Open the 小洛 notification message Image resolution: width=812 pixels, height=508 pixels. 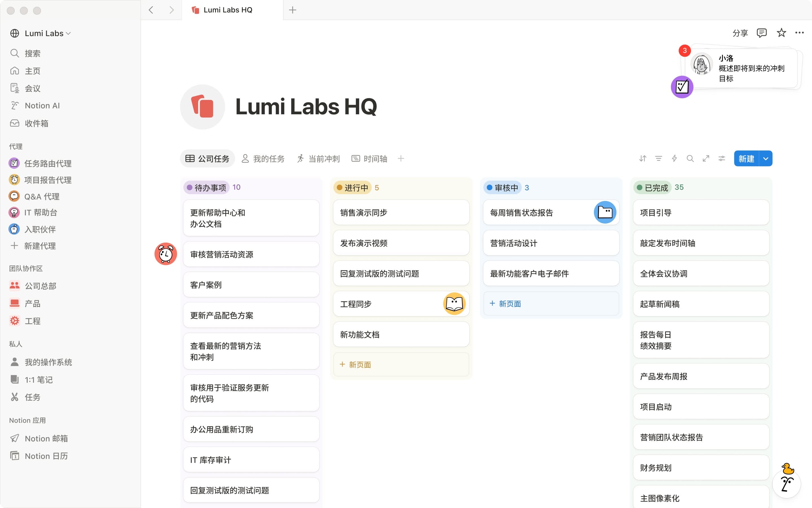[742, 68]
